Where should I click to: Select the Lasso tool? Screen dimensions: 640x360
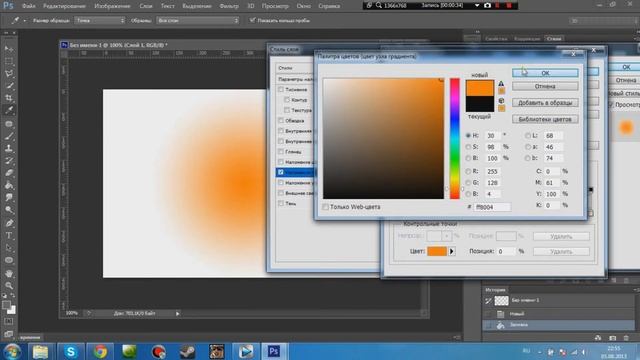point(9,74)
